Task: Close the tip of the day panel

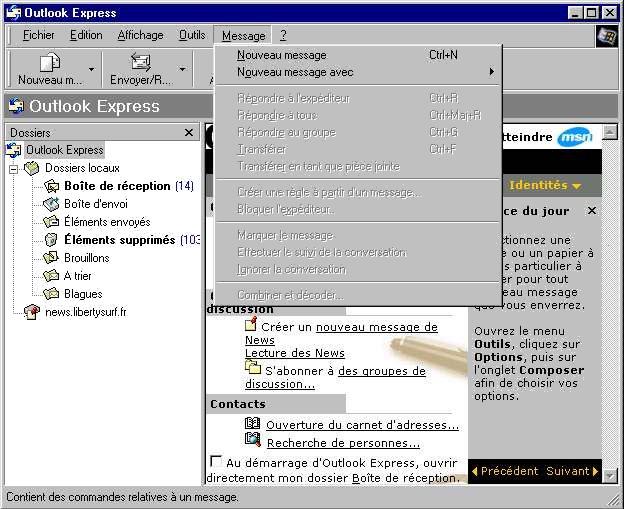Action: click(x=592, y=211)
